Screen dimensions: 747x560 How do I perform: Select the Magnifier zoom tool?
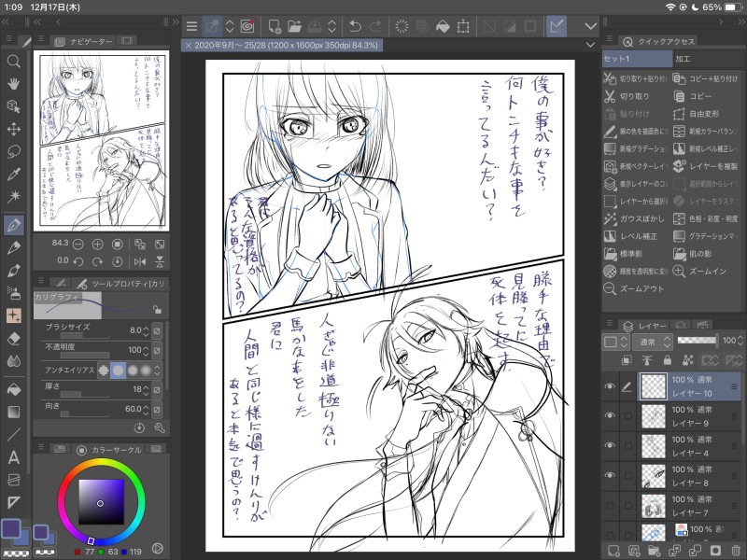tap(14, 61)
